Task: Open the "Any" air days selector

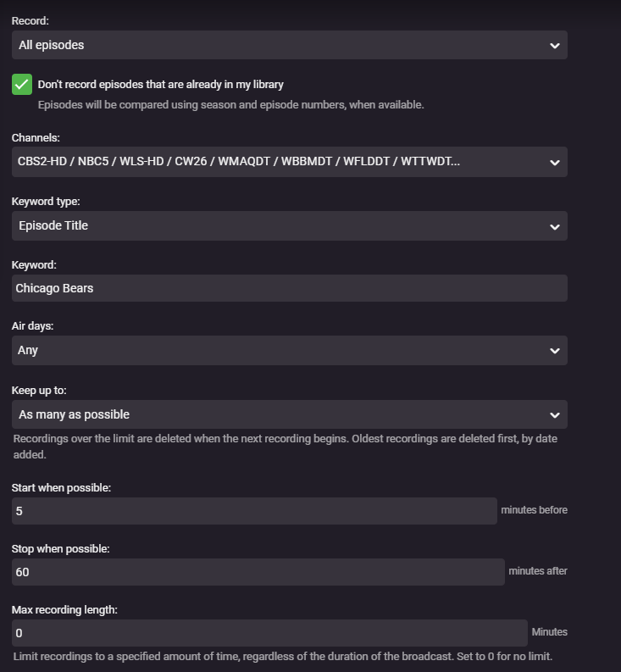Action: click(28, 350)
